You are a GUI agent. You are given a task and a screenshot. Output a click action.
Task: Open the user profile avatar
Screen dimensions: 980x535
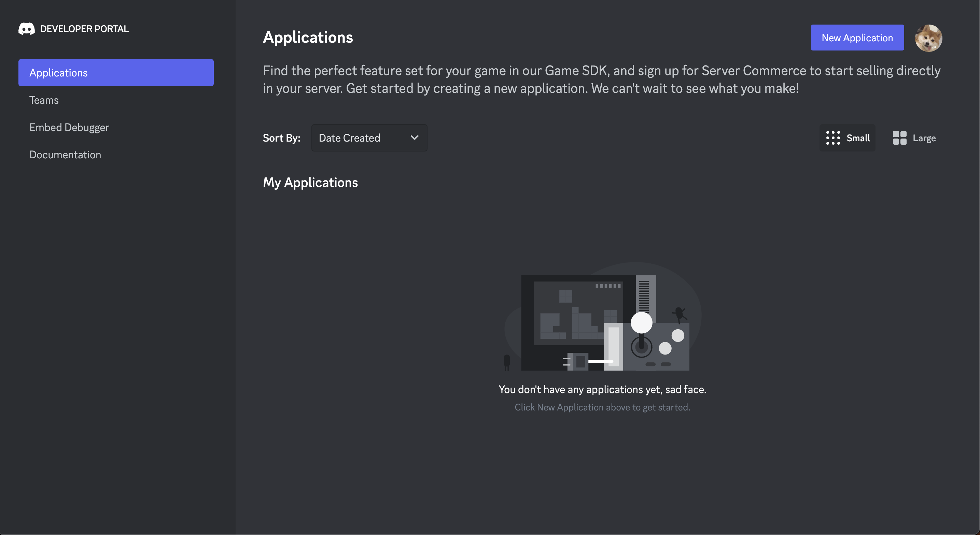tap(928, 38)
